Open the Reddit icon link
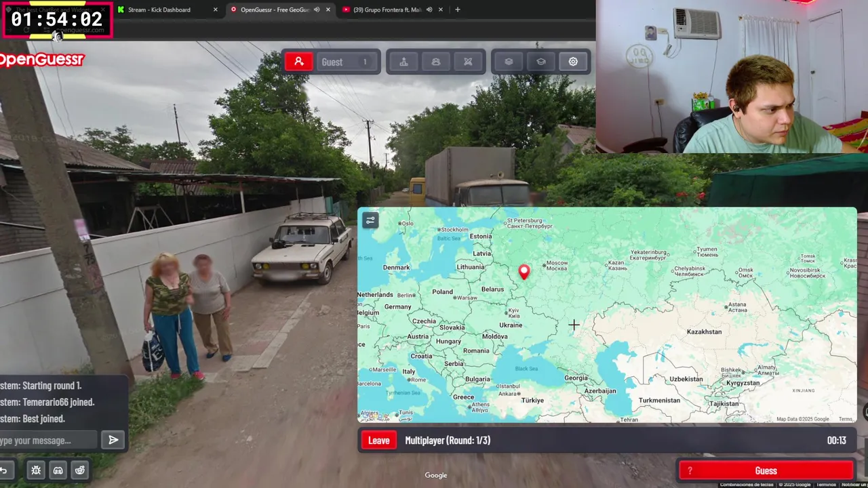The image size is (868, 488). click(80, 470)
